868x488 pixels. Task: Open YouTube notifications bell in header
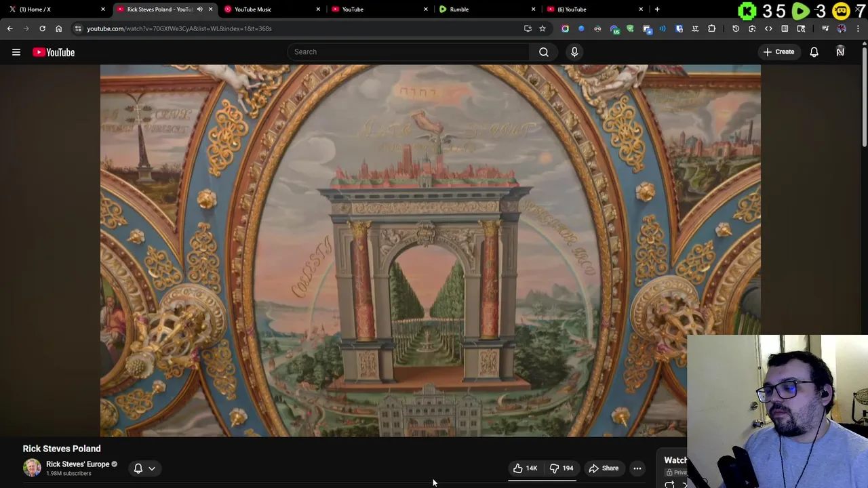(814, 52)
